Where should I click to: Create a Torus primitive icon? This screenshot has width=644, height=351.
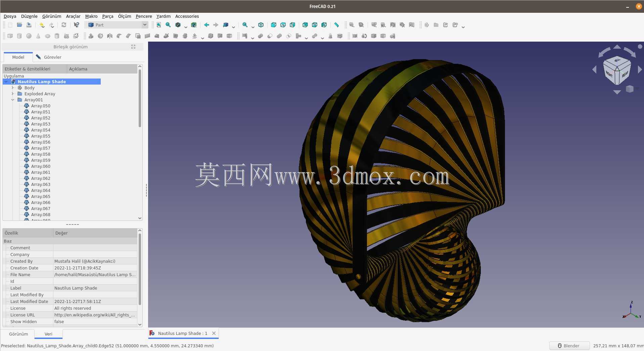[x=48, y=36]
